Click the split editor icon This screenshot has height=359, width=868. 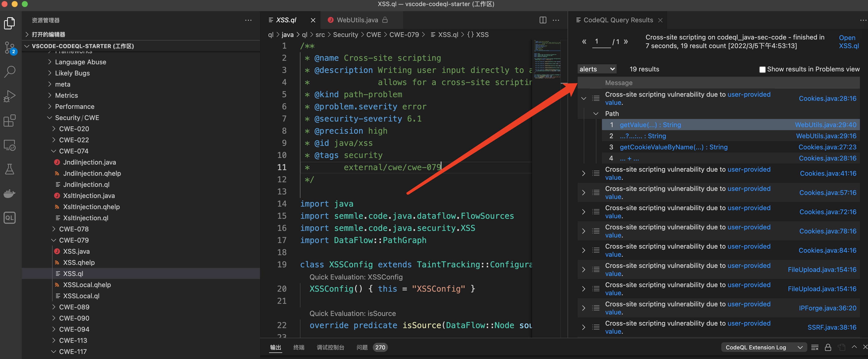(543, 20)
